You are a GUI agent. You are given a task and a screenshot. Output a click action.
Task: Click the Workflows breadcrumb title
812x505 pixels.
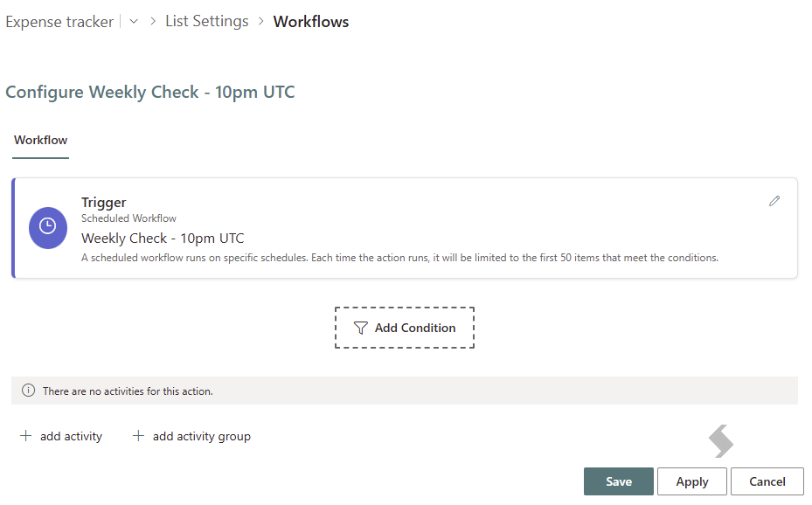(x=311, y=22)
